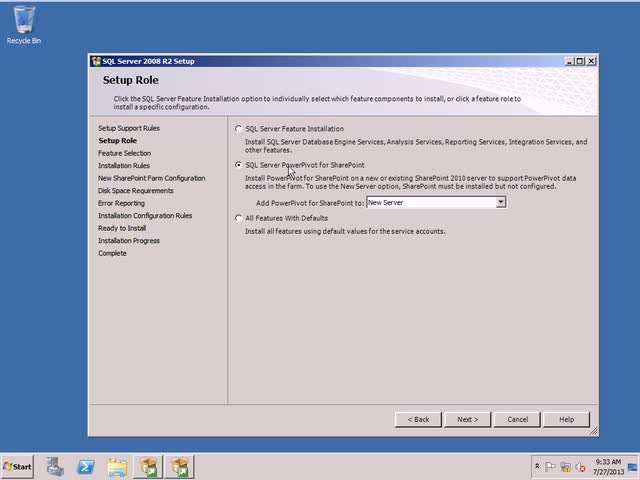Click the network tray icon
The image size is (640, 480).
click(x=565, y=467)
